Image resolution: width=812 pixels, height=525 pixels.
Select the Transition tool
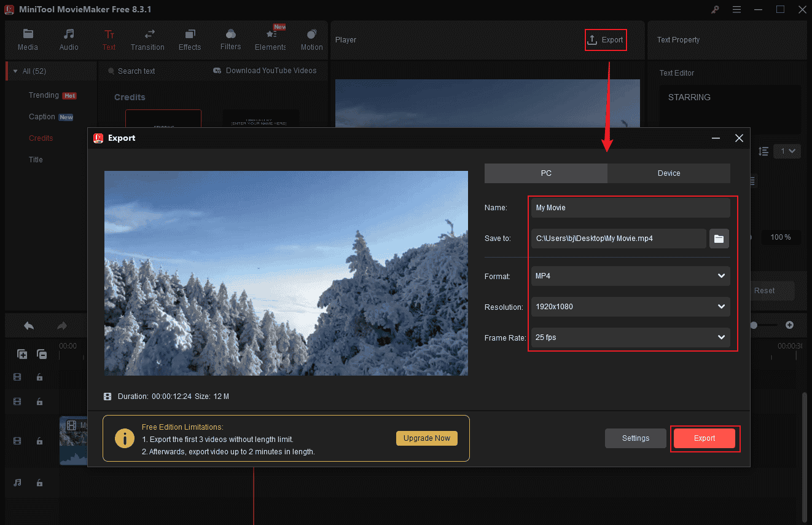coord(147,39)
